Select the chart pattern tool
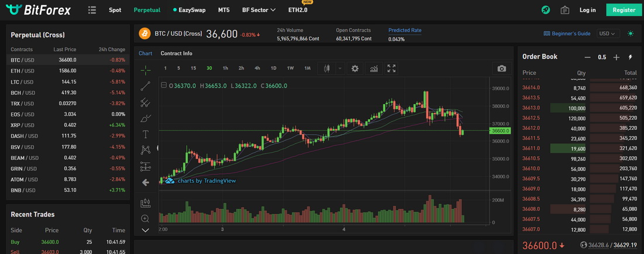 (145, 150)
